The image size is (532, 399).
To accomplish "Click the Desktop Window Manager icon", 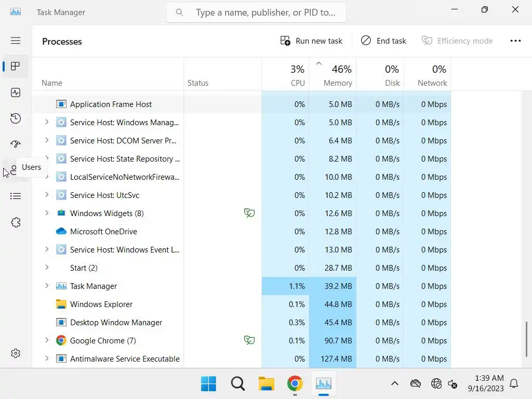I will tap(61, 322).
